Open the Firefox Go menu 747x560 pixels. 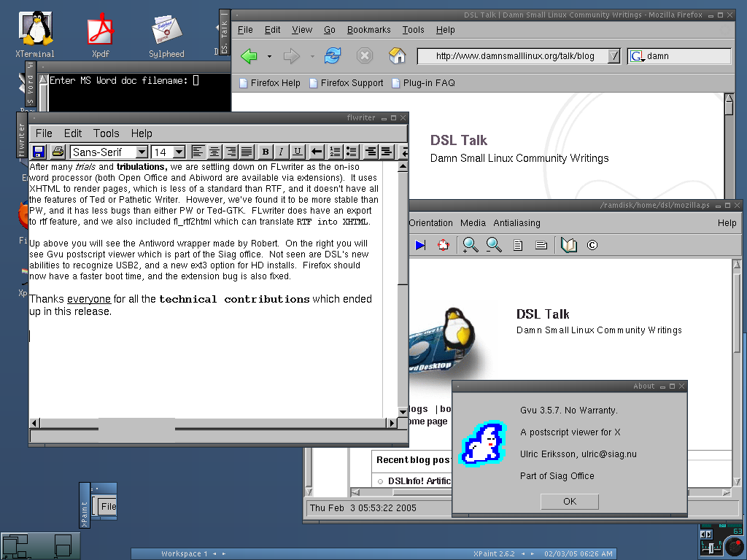pos(330,29)
